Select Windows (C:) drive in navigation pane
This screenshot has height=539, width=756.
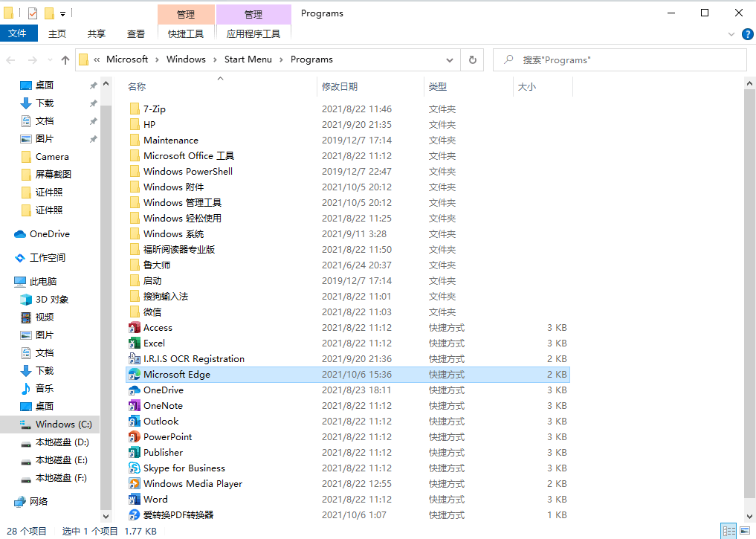tap(50, 425)
